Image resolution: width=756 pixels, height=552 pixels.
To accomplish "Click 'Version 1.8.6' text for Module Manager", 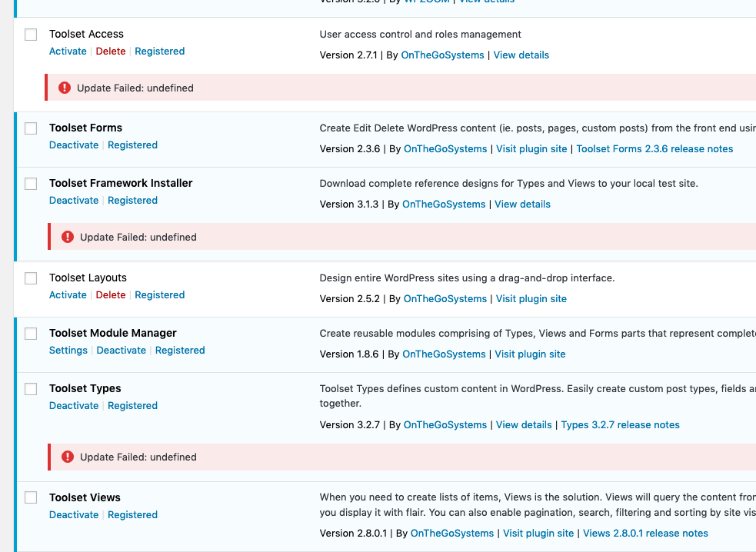I will pyautogui.click(x=349, y=354).
